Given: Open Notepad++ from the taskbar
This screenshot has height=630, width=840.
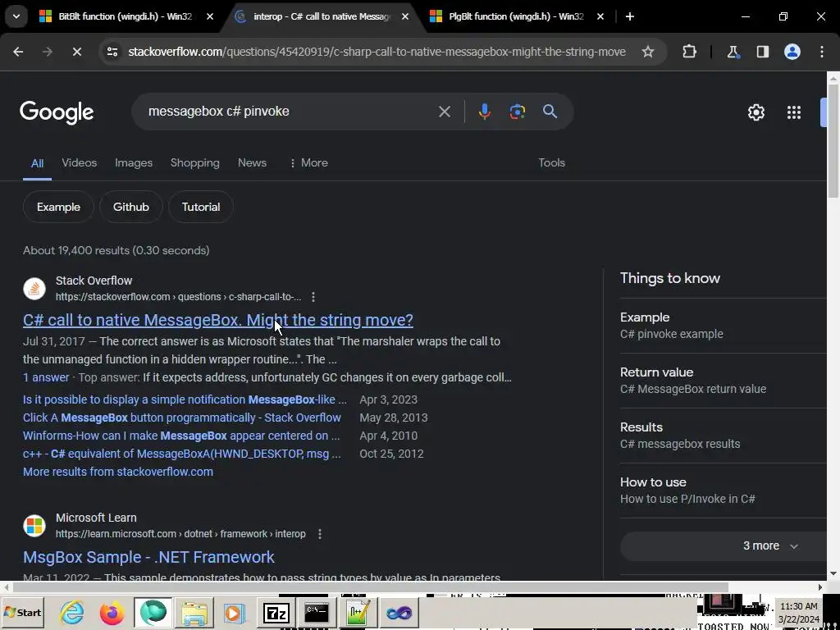Looking at the screenshot, I should tap(358, 613).
